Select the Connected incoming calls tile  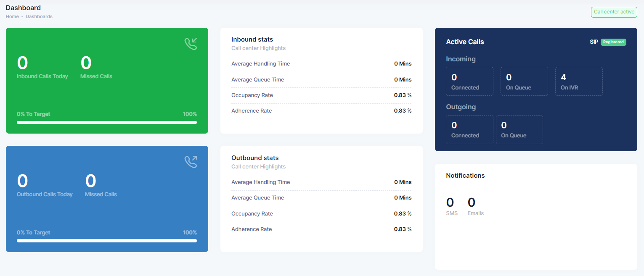click(469, 81)
